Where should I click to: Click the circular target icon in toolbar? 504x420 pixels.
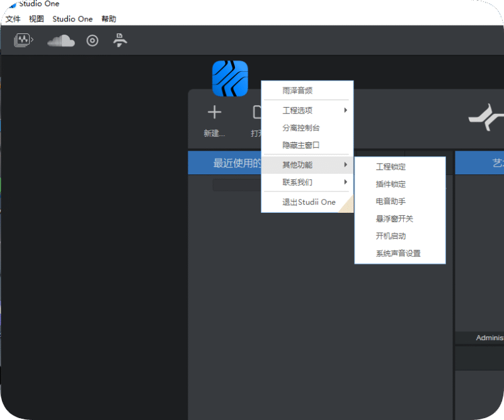[93, 41]
